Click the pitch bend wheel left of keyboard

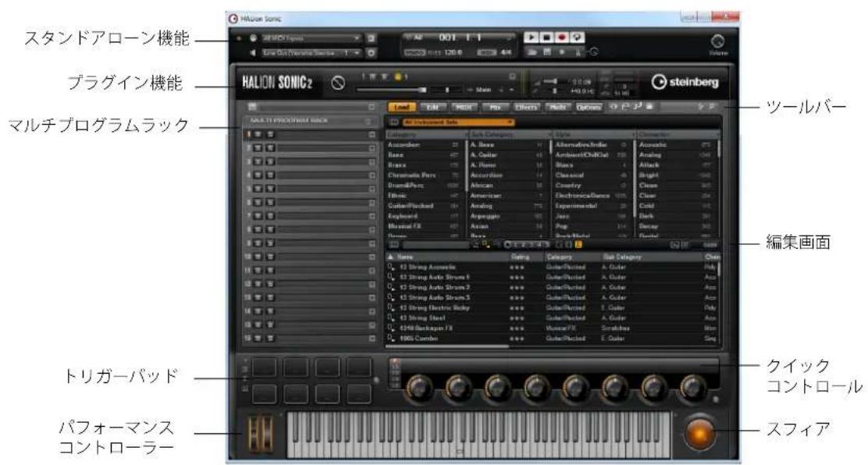254,435
